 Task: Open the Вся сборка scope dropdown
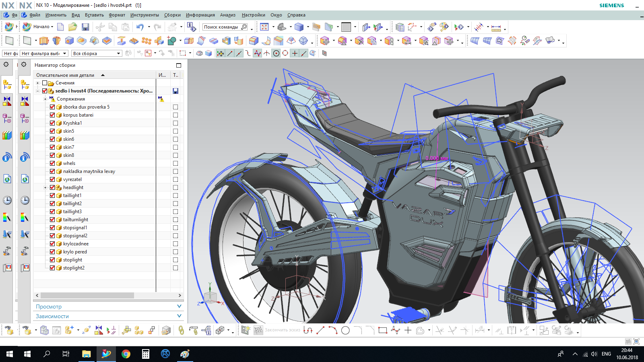97,53
